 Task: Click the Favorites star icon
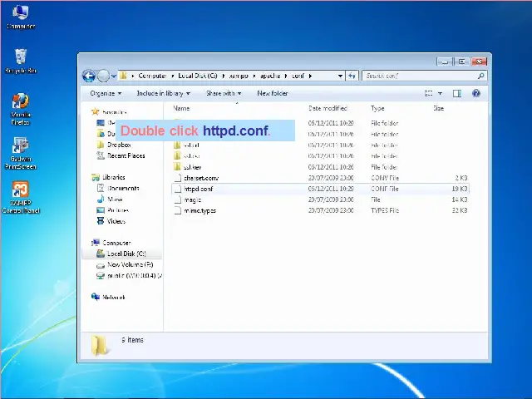pyautogui.click(x=96, y=111)
